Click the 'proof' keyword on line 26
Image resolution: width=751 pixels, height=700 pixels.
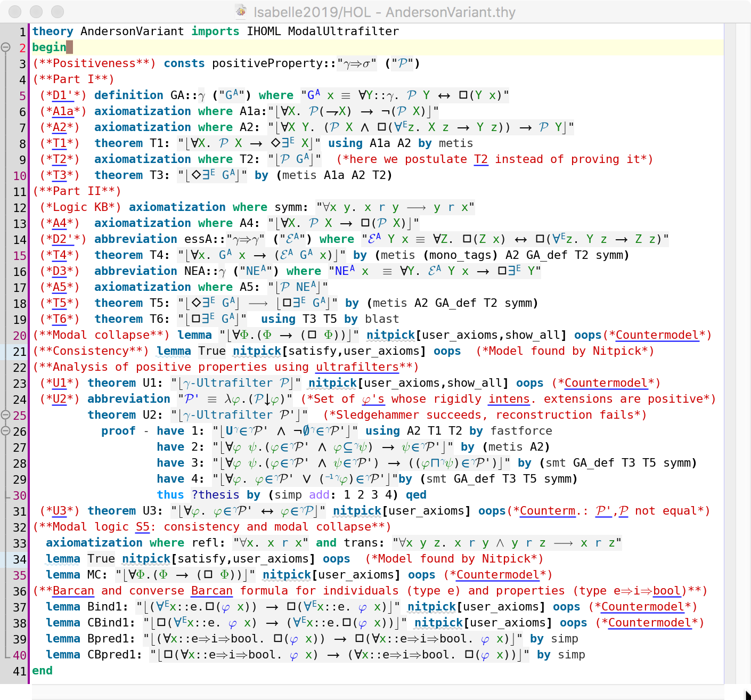click(x=118, y=431)
